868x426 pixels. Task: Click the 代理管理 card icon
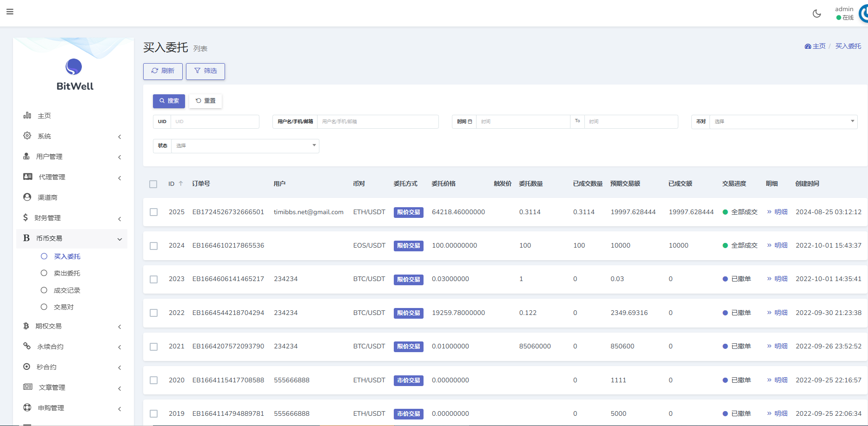[x=28, y=177]
